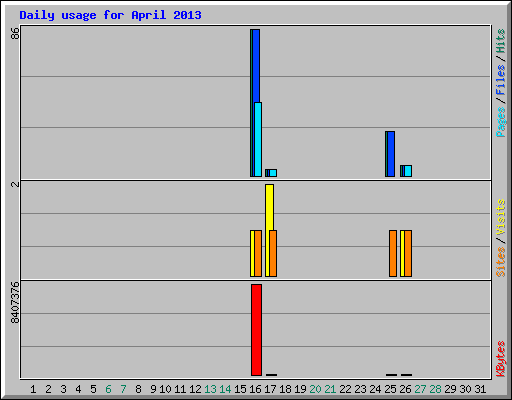Click the green day '14' axis label

(225, 389)
